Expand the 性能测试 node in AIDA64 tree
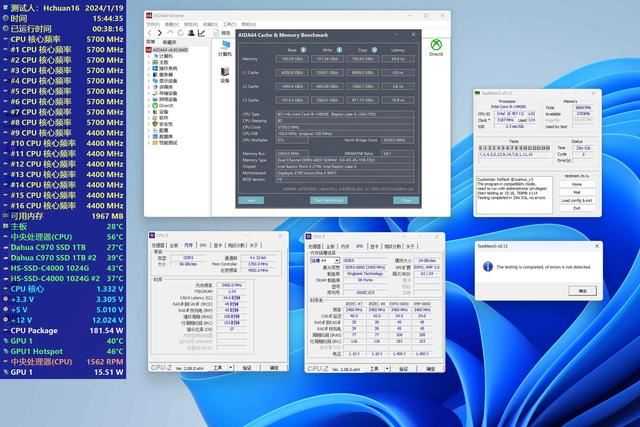 [x=149, y=142]
